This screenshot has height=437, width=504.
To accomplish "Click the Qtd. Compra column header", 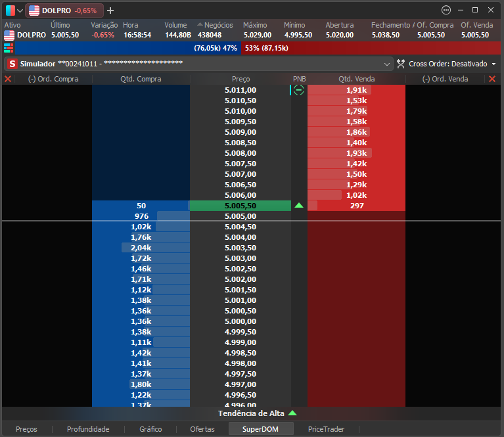I will click(141, 79).
